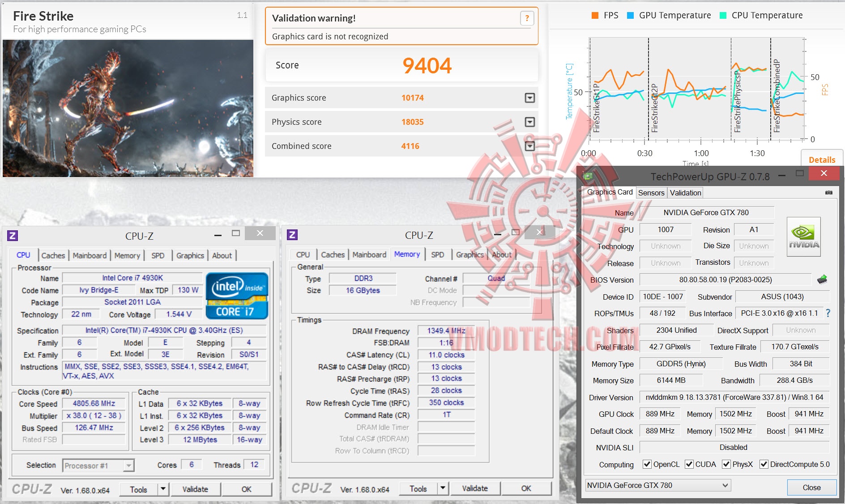Click the Core Speed value 4805.68 MHz
Screen dimensions: 845x504
[x=94, y=403]
